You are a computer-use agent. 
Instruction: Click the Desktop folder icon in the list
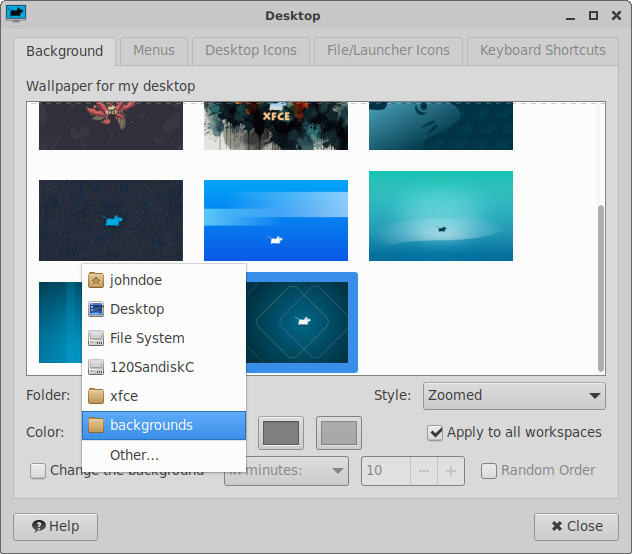tap(96, 309)
